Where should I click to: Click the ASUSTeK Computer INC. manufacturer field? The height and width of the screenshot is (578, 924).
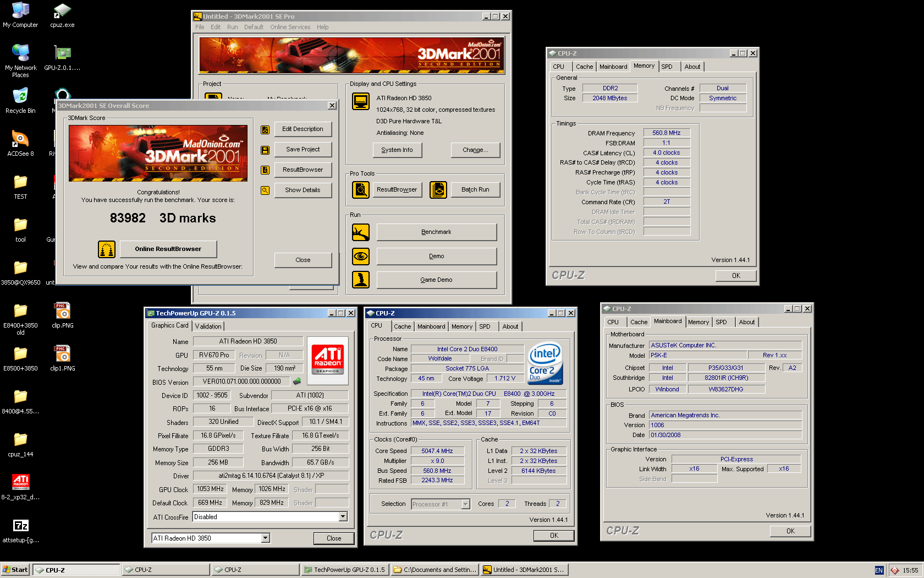(725, 346)
